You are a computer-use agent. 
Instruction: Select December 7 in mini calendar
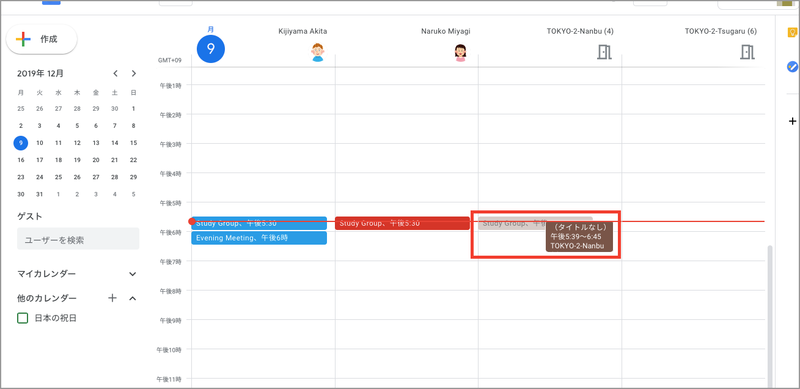point(115,126)
